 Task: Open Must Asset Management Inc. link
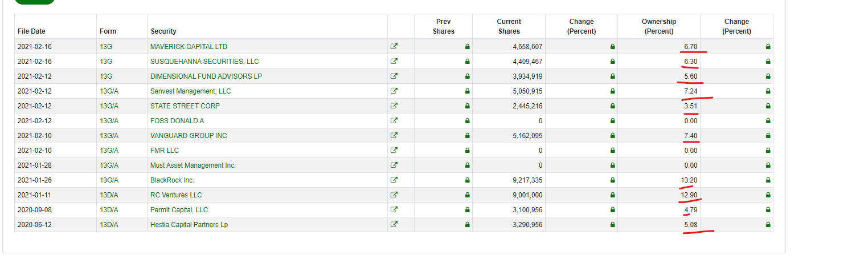193,165
